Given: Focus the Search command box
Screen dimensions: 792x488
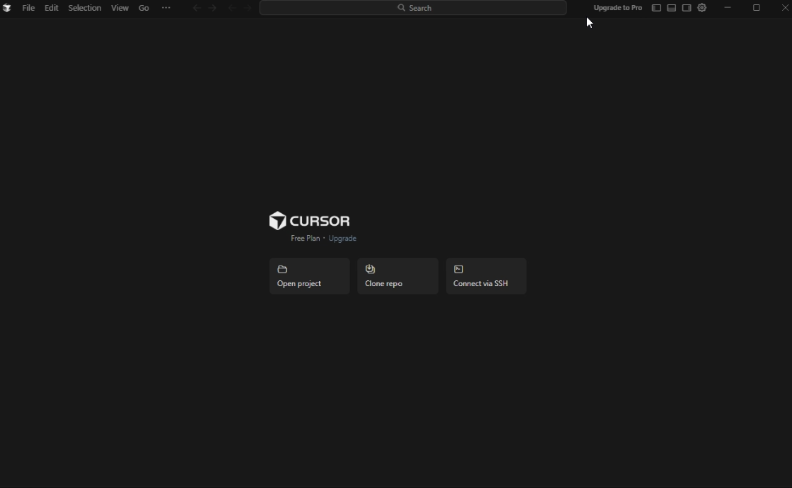Looking at the screenshot, I should [413, 8].
